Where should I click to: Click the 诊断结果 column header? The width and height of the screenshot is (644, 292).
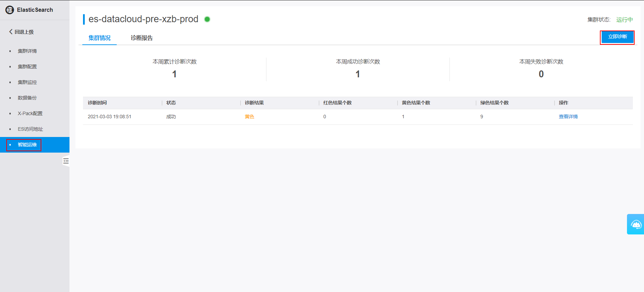[254, 103]
